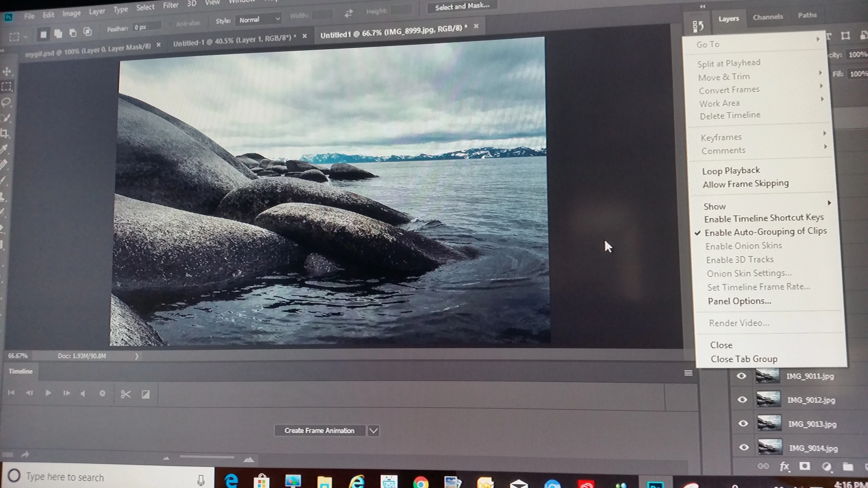868x488 pixels.
Task: Click the scissors split icon in Timeline
Action: coord(125,394)
